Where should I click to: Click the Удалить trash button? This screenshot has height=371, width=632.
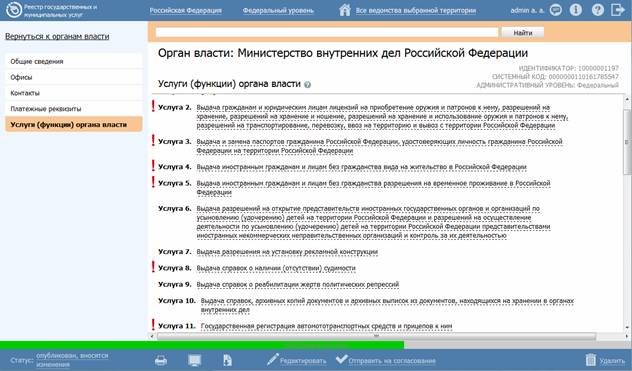[605, 360]
